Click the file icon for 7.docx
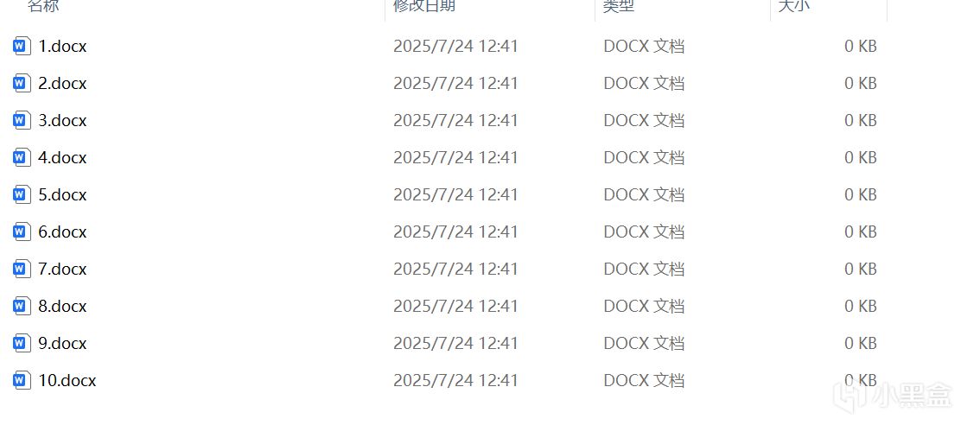Screen dimensions: 980x425 [22, 269]
